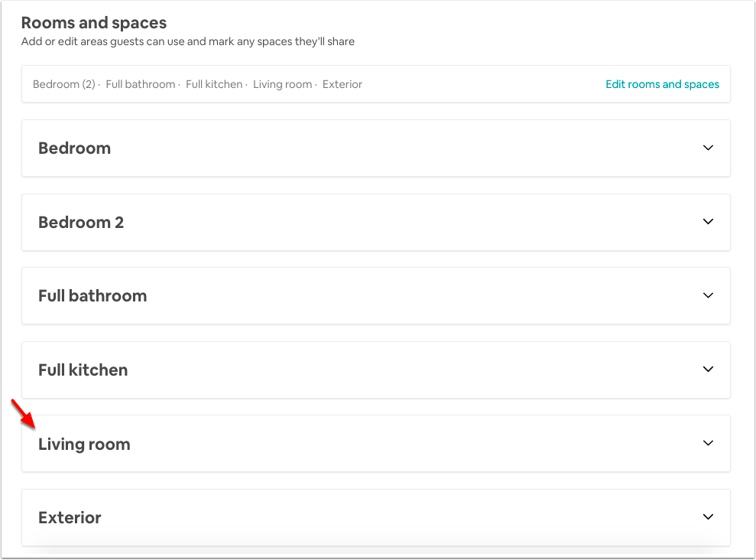Expand the Living room chevron arrow

(708, 443)
